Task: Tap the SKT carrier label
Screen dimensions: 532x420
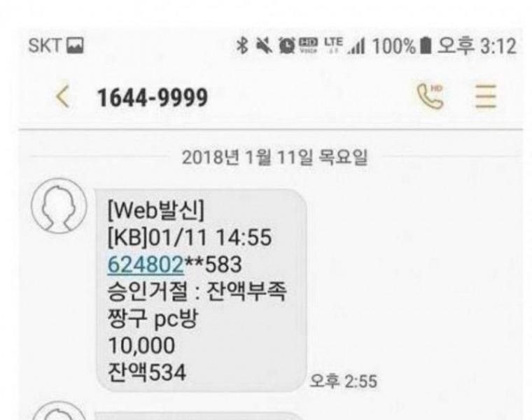Action: pos(45,45)
